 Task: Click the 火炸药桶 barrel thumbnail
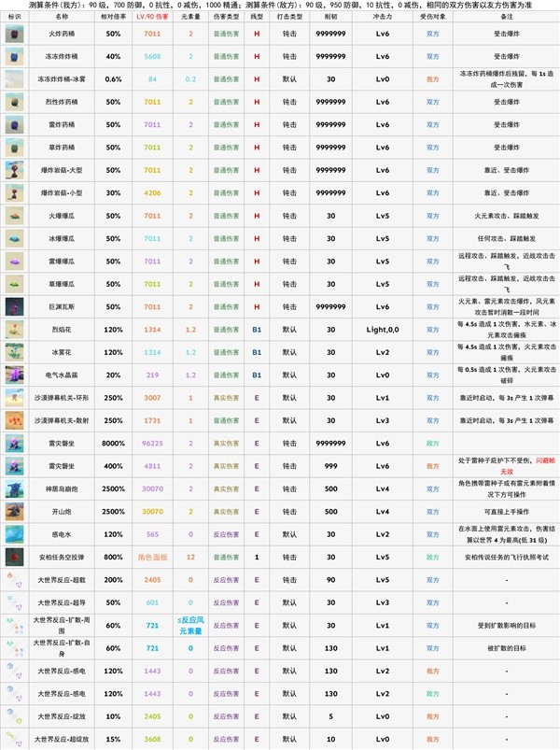pyautogui.click(x=14, y=34)
